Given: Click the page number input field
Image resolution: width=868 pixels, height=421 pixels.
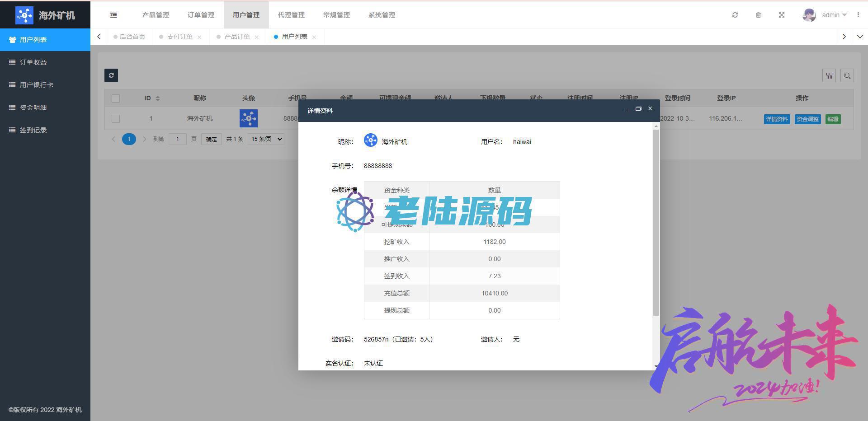Looking at the screenshot, I should click(x=178, y=139).
